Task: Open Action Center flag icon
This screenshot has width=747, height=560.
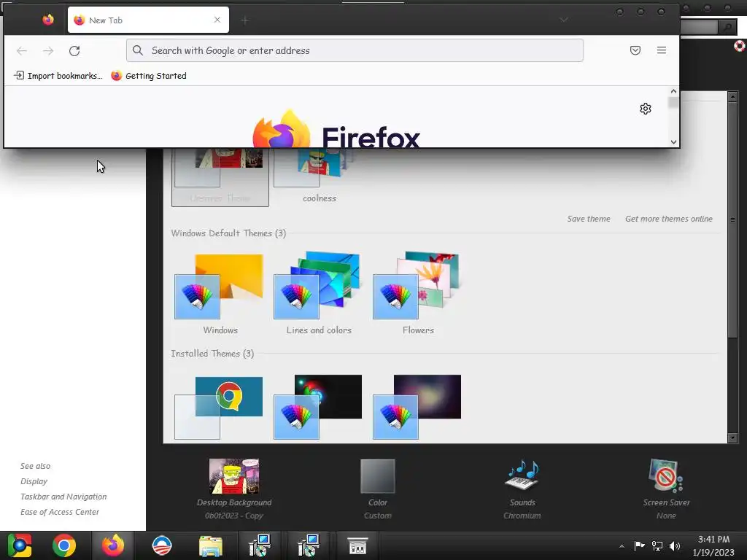Action: pos(639,545)
